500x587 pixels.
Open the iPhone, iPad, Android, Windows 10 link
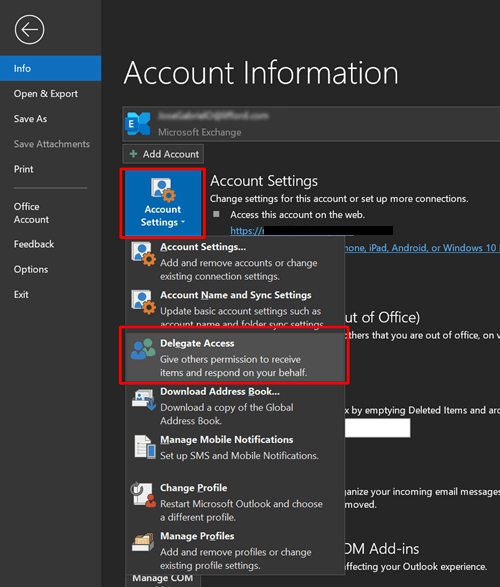(x=422, y=248)
